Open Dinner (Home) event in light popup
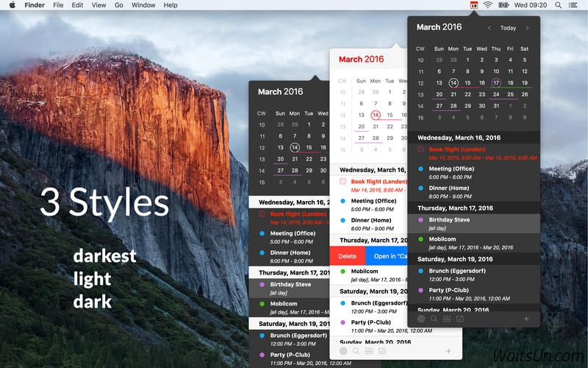Viewport: 588px width, 368px height. pyautogui.click(x=368, y=224)
